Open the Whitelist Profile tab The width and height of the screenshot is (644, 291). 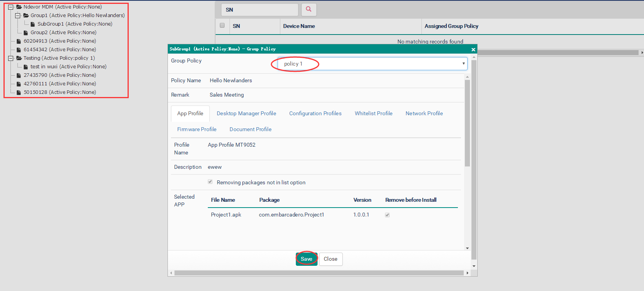point(373,113)
